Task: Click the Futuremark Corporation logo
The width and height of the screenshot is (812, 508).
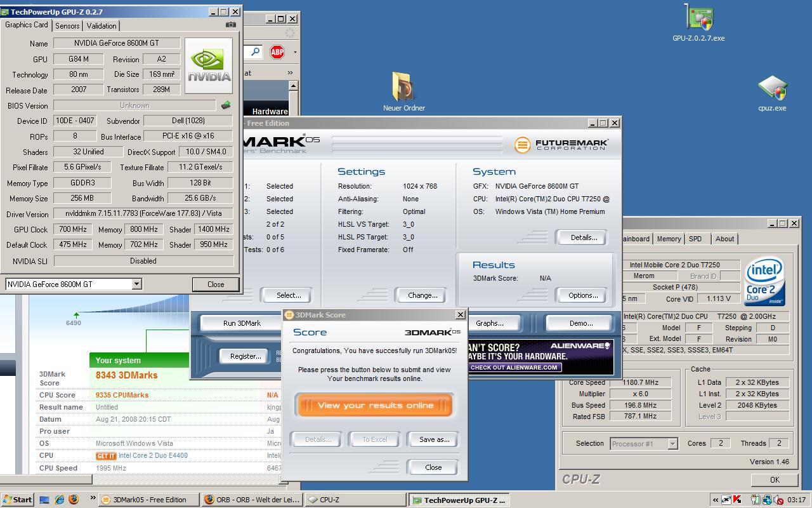Action: pos(561,145)
